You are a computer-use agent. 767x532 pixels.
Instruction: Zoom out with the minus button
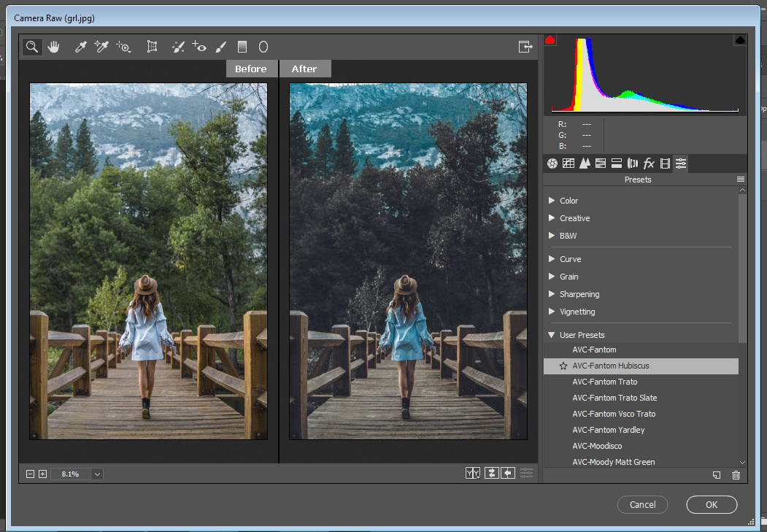point(31,474)
